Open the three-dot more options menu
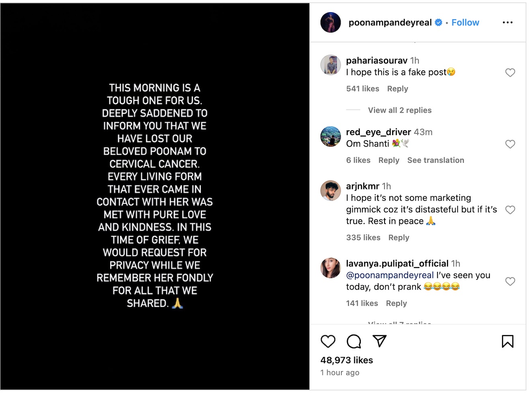Image resolution: width=532 pixels, height=395 pixels. pos(507,23)
